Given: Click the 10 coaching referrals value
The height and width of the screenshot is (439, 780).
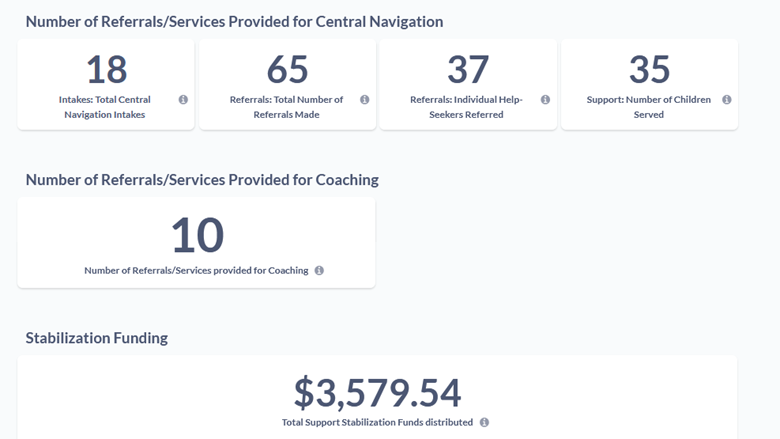Looking at the screenshot, I should coord(196,236).
